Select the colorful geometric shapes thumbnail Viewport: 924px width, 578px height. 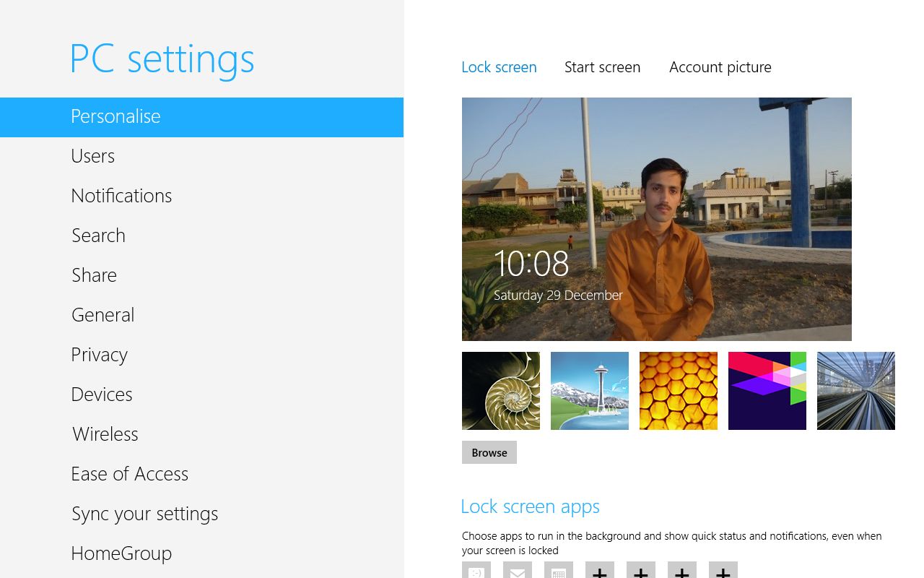[x=767, y=391]
